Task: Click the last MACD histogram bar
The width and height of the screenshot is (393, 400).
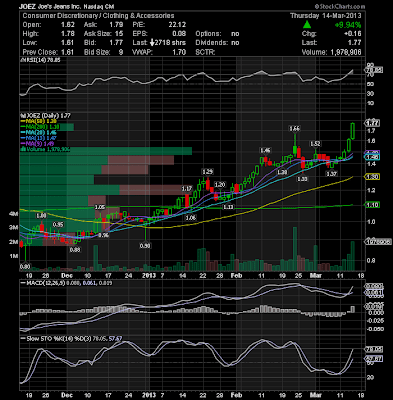Action: [x=353, y=309]
